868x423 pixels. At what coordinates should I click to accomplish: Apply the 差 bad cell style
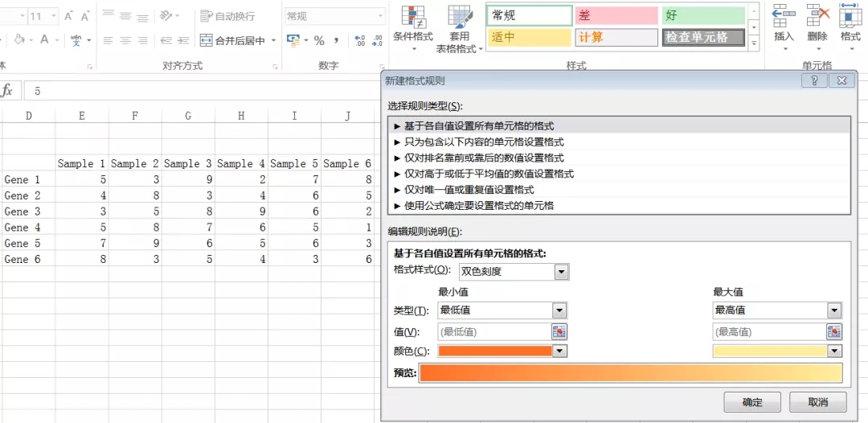pos(616,15)
